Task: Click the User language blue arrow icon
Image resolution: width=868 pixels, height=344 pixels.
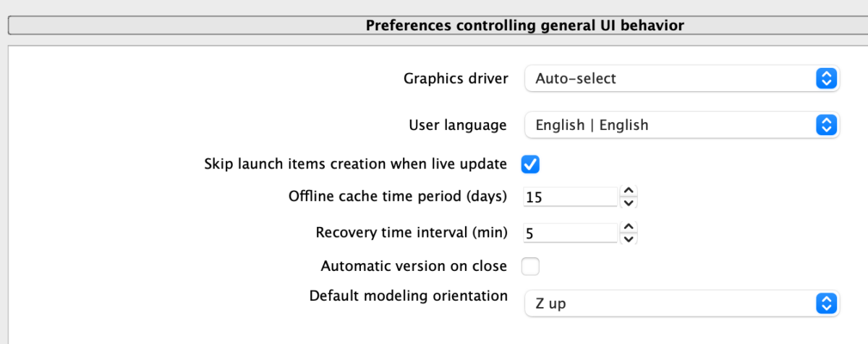Action: 825,125
